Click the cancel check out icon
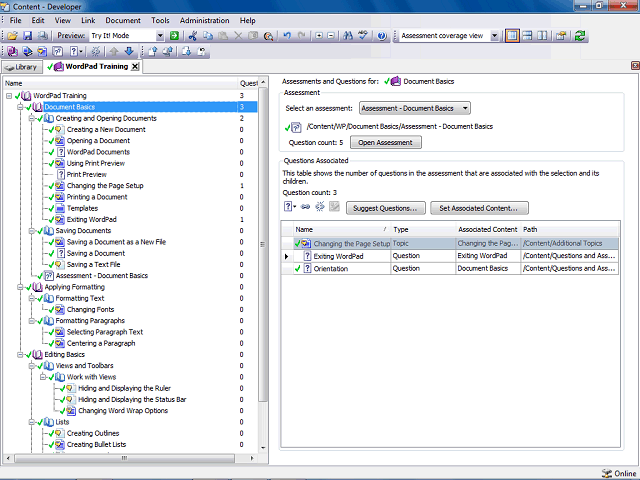This screenshot has height=480, width=640. 201,51
